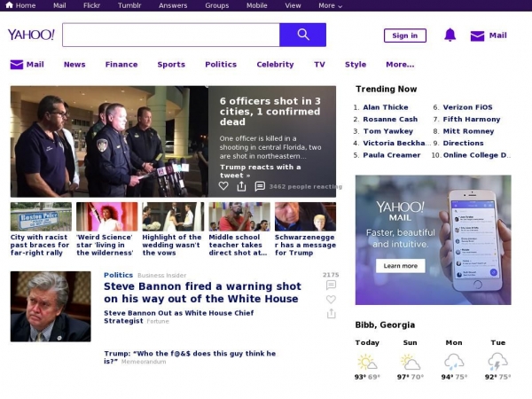Click Tuesday's thunderstorm weather icon
This screenshot has height=399, width=532.
[x=497, y=362]
